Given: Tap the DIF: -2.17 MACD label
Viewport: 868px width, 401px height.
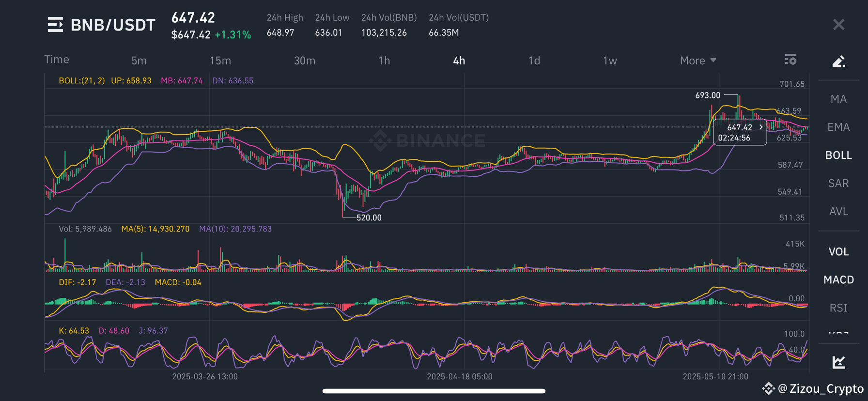Looking at the screenshot, I should click(77, 282).
